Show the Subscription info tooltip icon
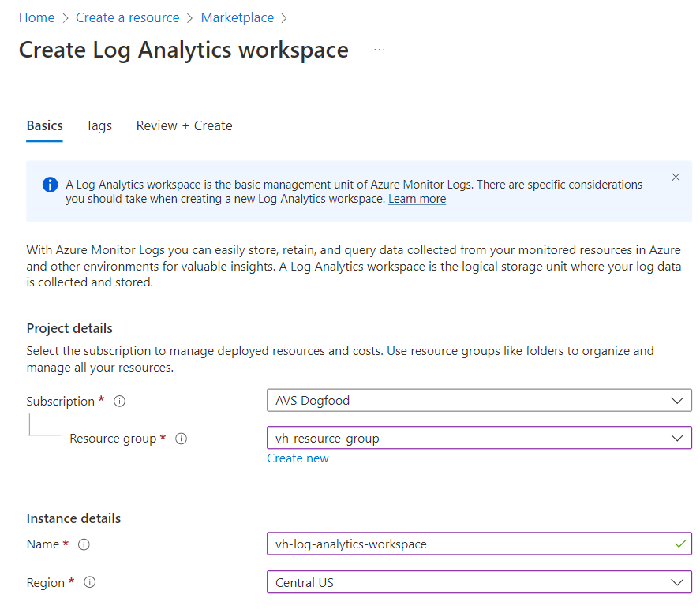The height and width of the screenshot is (613, 700). [x=120, y=402]
